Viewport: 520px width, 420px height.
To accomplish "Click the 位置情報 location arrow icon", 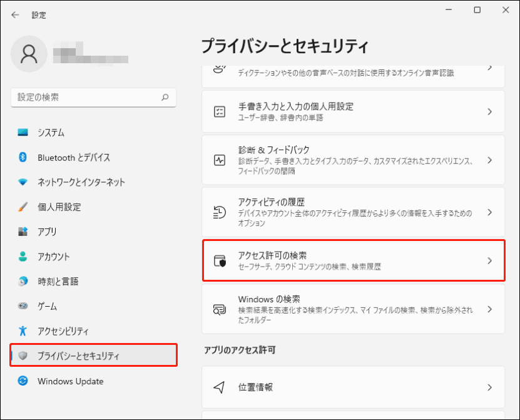I will point(219,387).
